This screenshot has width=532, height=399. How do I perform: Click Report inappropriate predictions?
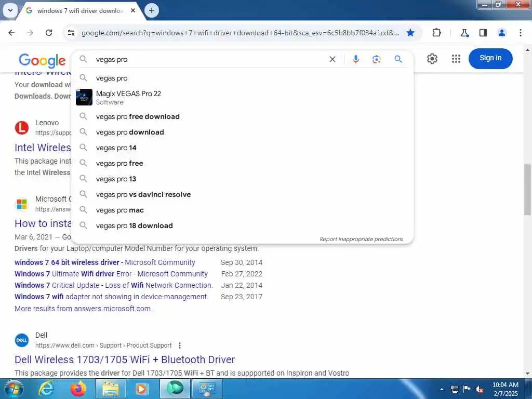[x=362, y=239]
